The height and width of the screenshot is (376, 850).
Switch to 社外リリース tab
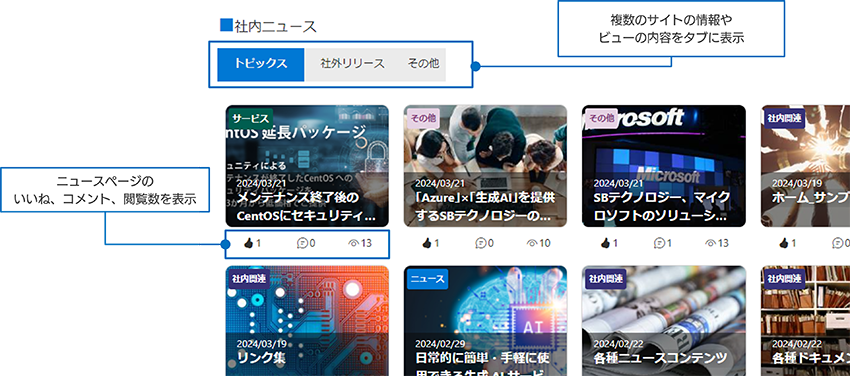click(352, 64)
